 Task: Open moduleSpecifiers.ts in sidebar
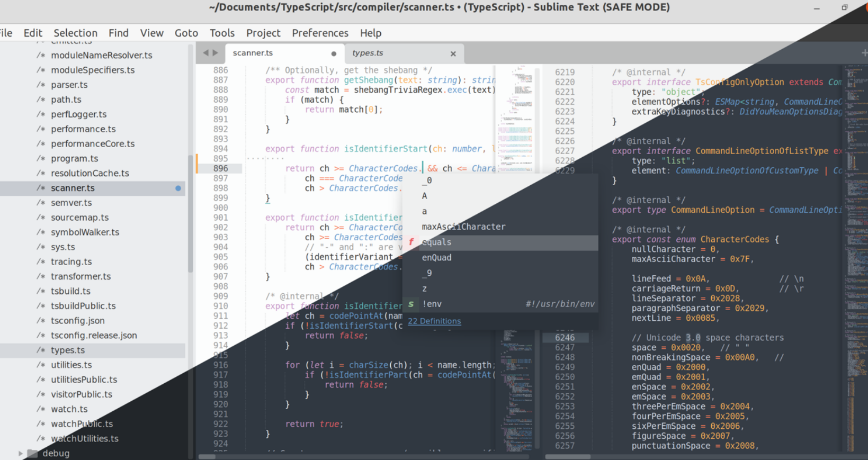[x=93, y=70]
